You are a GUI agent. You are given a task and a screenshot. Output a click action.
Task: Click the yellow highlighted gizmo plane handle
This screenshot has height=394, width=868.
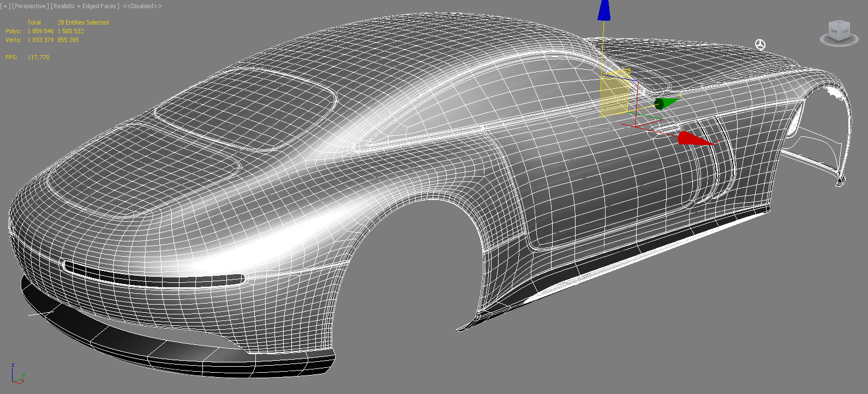click(x=614, y=96)
